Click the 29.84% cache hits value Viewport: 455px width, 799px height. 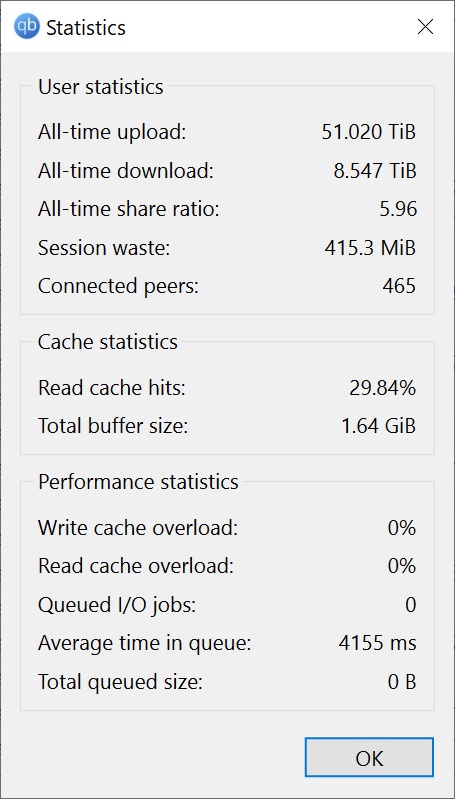(383, 388)
